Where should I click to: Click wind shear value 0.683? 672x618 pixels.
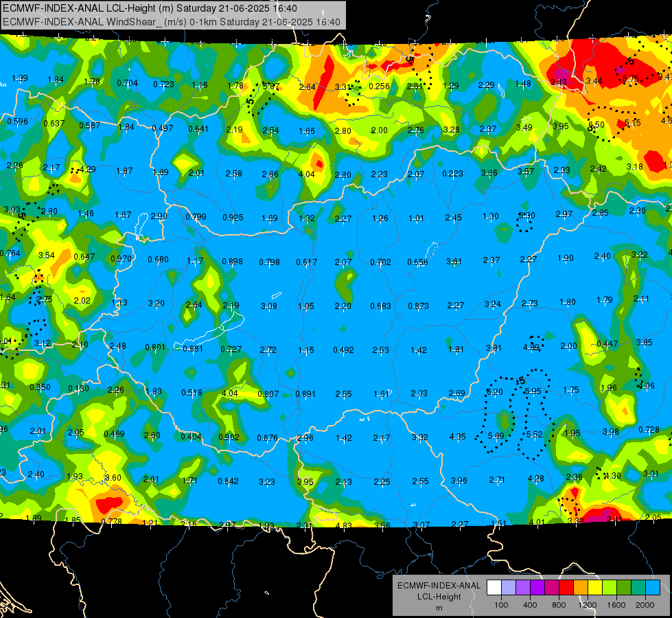[380, 306]
